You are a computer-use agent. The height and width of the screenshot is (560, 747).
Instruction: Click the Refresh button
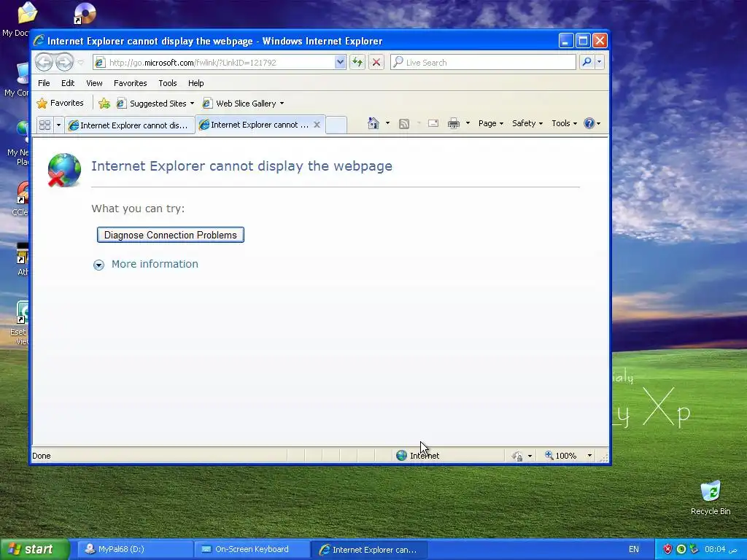(357, 63)
